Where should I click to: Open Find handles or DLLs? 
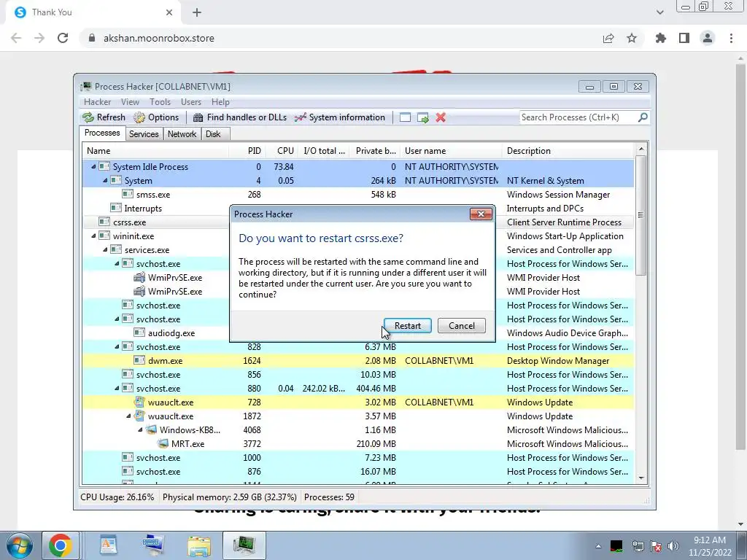tap(239, 117)
